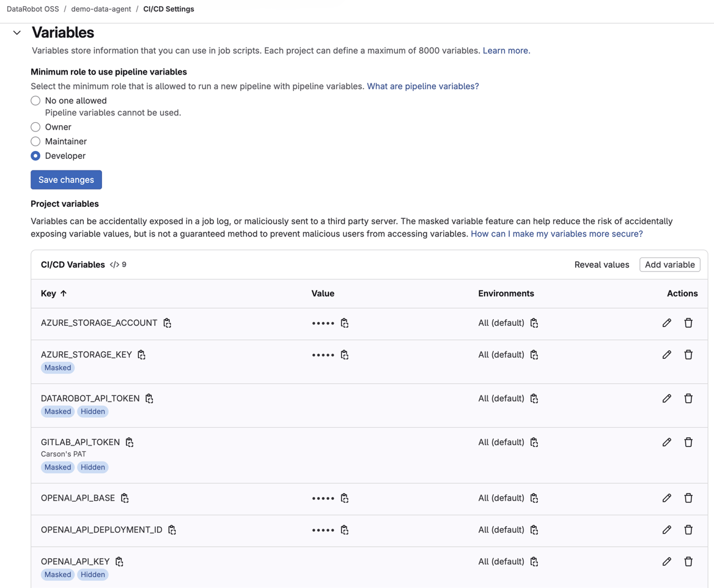Copy the OPENAI_API_DEPLOYMENT_ID environment scope
This screenshot has width=714, height=588.
tap(534, 530)
